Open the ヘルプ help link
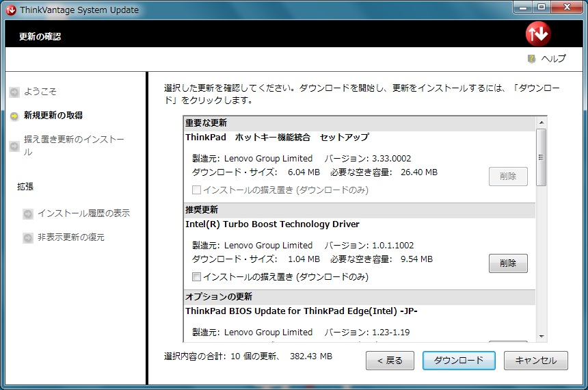Screen dimensions: 588x390 [554, 59]
